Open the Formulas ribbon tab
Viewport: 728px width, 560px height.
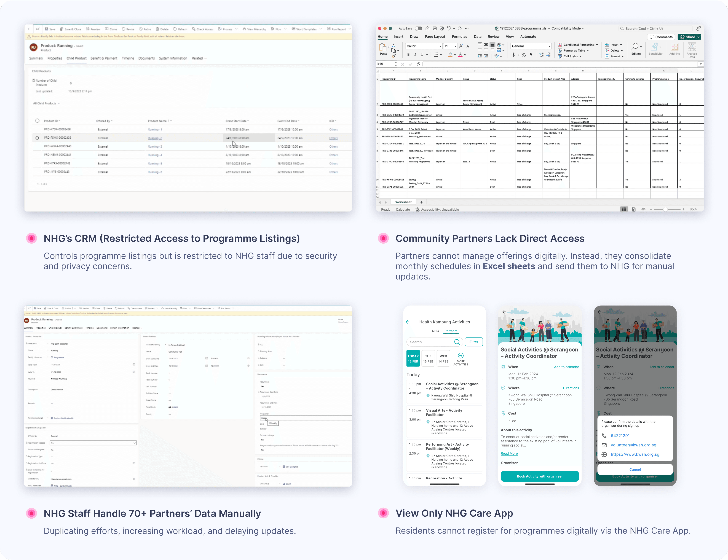point(459,37)
